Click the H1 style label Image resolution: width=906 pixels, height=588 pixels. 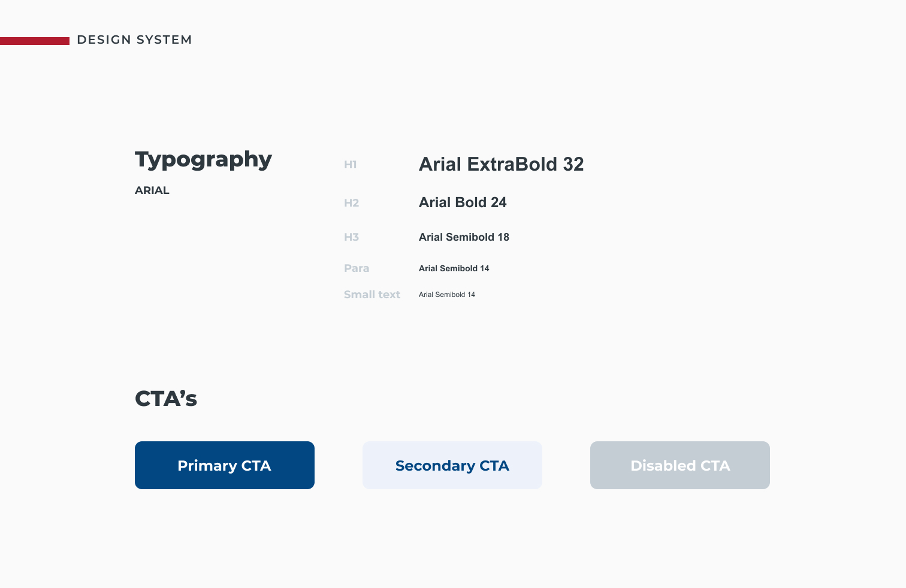351,165
